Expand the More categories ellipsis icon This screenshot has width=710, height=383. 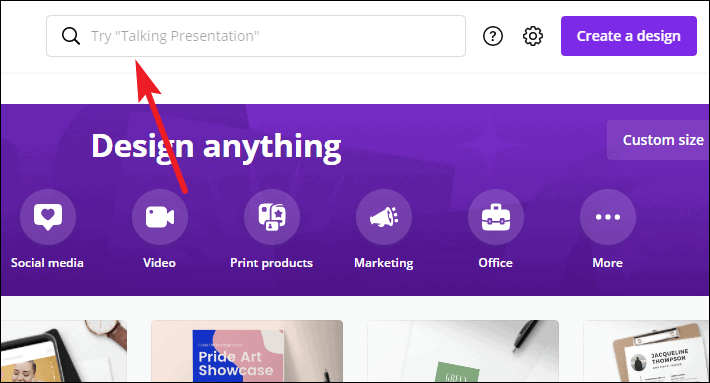(608, 217)
